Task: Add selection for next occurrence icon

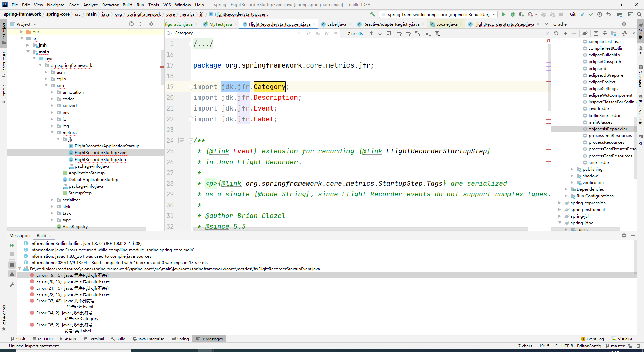Action: 400,33
